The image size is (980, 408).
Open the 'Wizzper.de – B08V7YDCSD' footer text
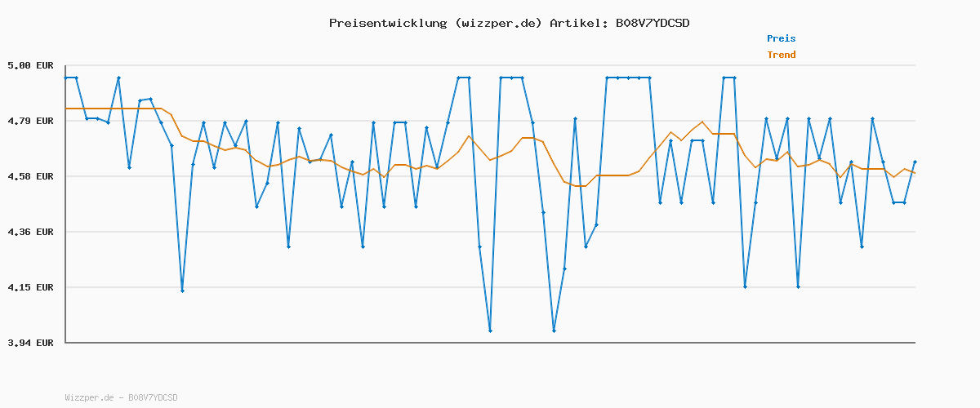[x=121, y=397]
